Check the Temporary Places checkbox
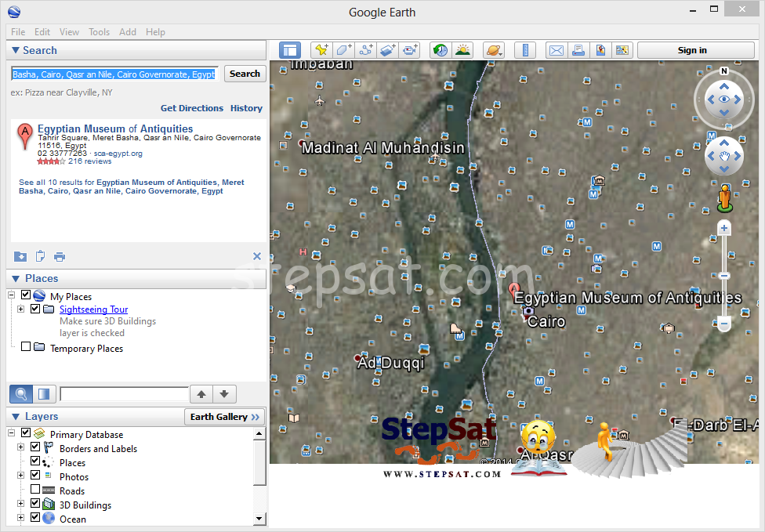Viewport: 765px width, 532px height. (x=27, y=347)
